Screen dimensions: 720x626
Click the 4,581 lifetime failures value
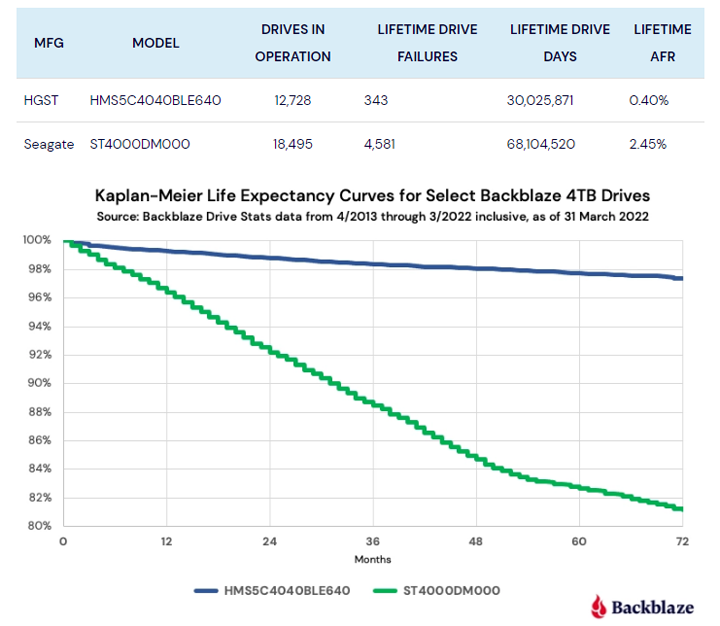pos(379,144)
